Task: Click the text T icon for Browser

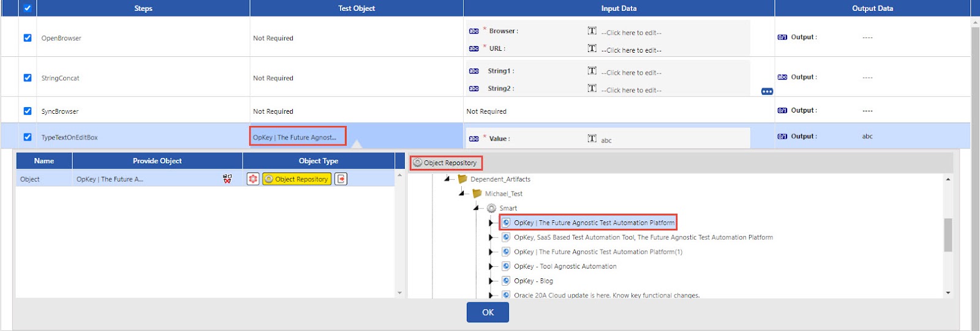Action: tap(592, 31)
